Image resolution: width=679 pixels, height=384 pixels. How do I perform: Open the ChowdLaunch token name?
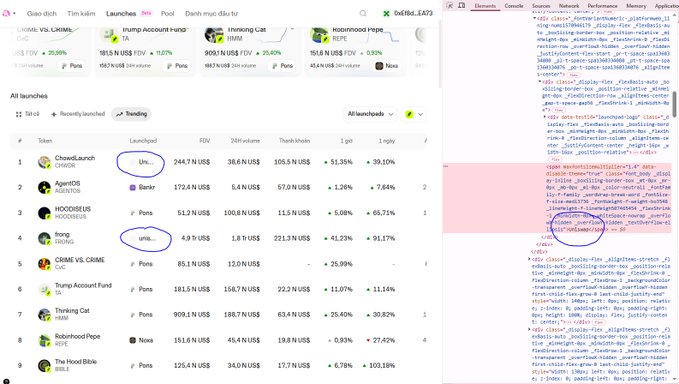(x=74, y=158)
